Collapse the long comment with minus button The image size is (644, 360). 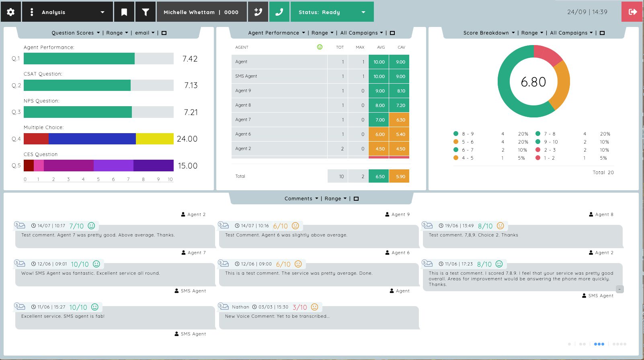click(x=620, y=289)
